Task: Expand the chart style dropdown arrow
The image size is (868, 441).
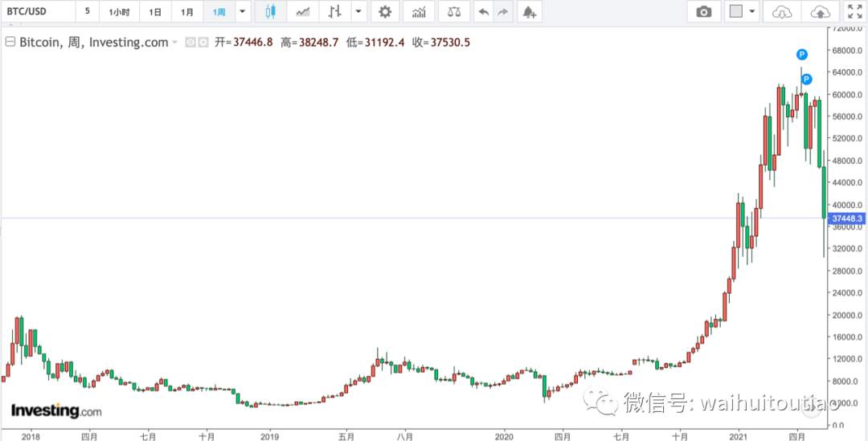Action: [359, 11]
